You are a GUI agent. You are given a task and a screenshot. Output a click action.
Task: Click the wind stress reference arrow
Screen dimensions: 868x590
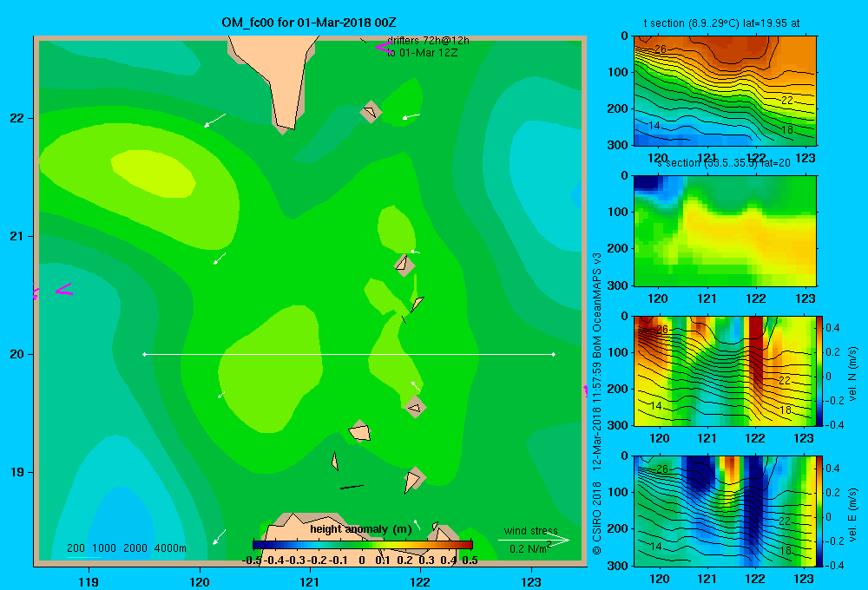tap(533, 541)
